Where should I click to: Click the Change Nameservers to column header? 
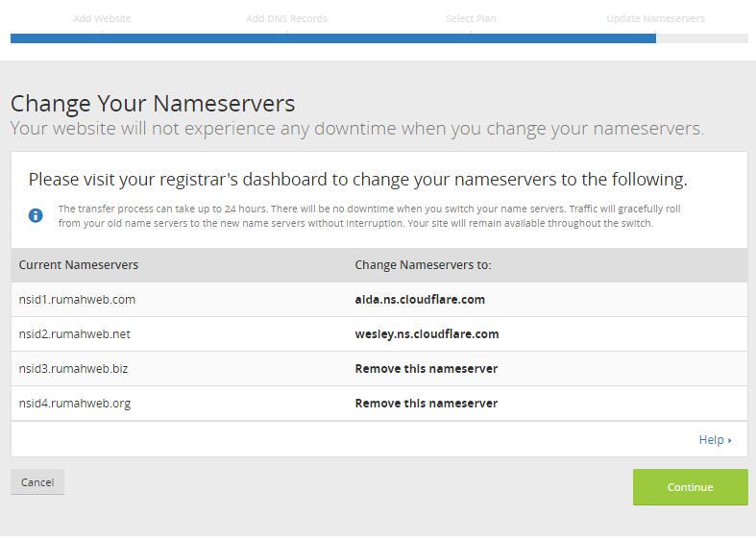(423, 265)
